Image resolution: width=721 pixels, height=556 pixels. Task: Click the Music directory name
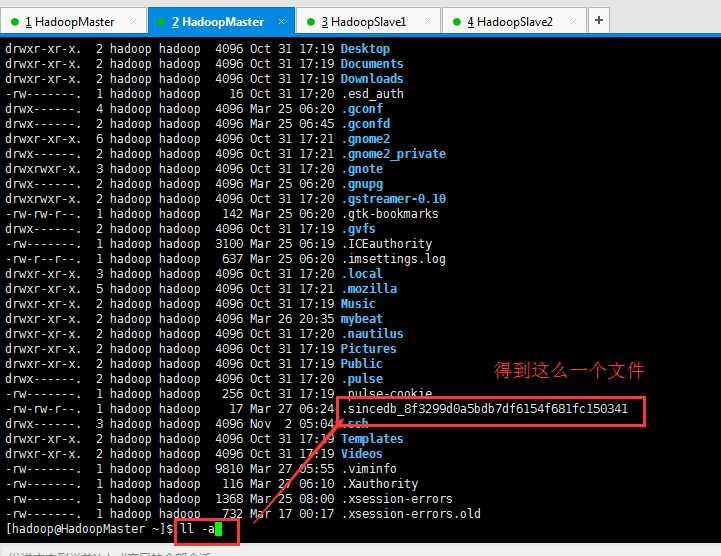point(358,304)
